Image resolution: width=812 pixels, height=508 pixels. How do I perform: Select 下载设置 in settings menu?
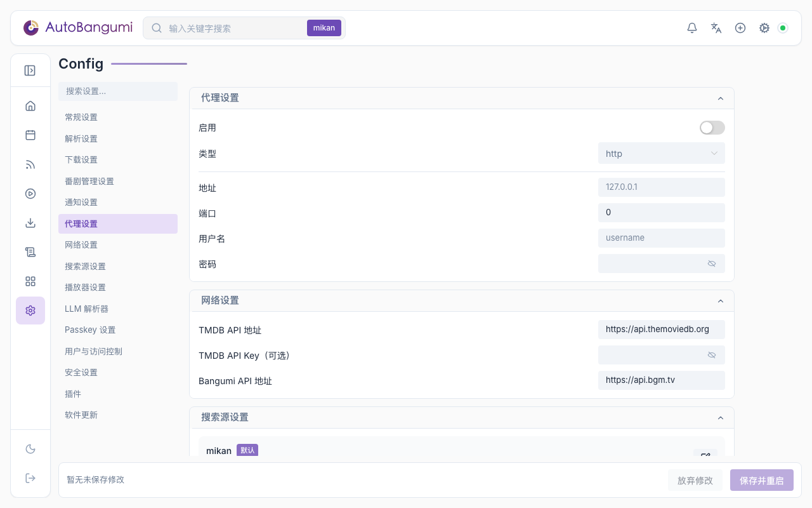pyautogui.click(x=118, y=160)
